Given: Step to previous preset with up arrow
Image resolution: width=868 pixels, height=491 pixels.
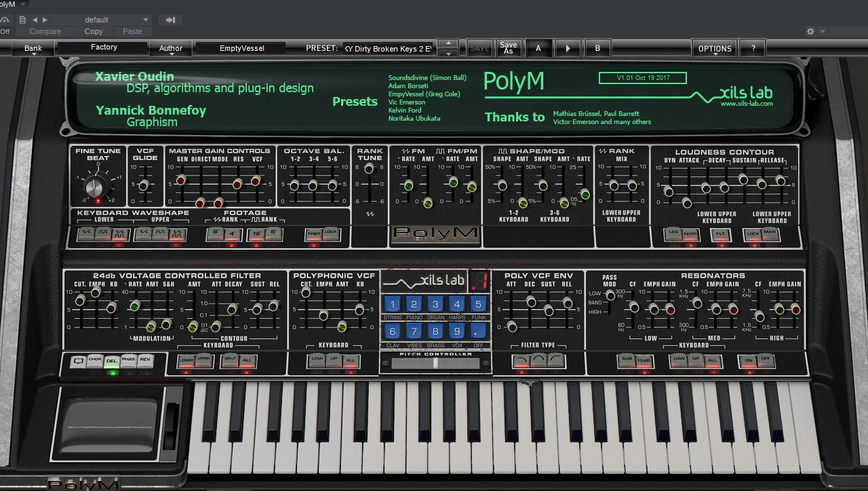Looking at the screenshot, I should 448,44.
